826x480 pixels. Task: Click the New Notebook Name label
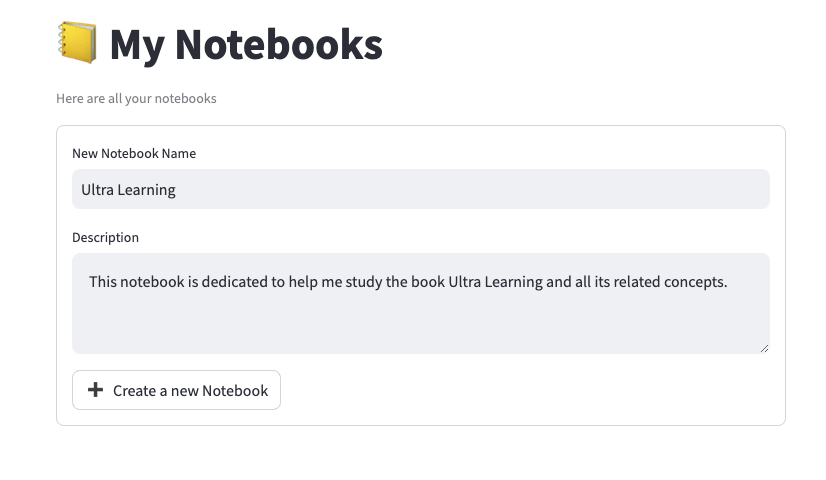(x=134, y=153)
